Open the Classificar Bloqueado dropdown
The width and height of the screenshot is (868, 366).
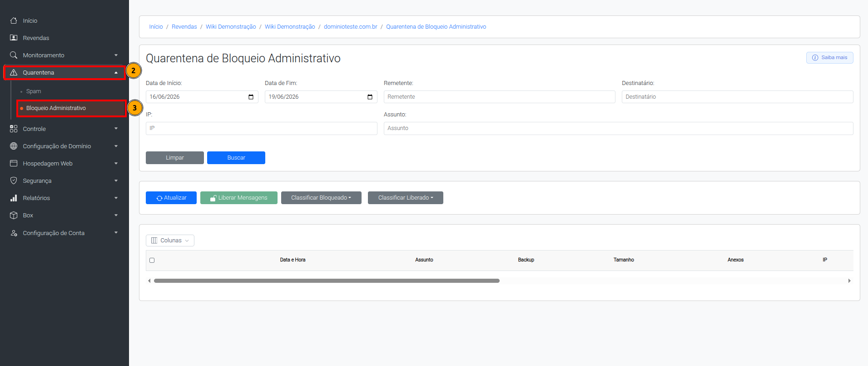[321, 198]
